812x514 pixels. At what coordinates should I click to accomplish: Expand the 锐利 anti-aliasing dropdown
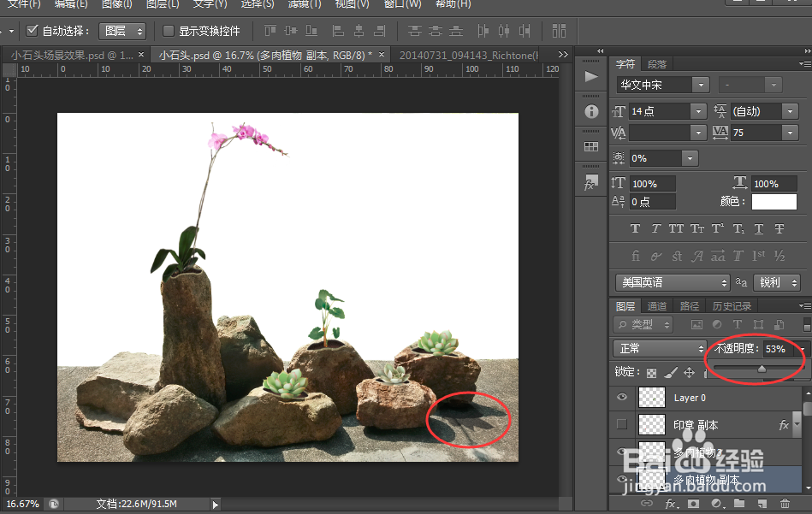click(776, 282)
